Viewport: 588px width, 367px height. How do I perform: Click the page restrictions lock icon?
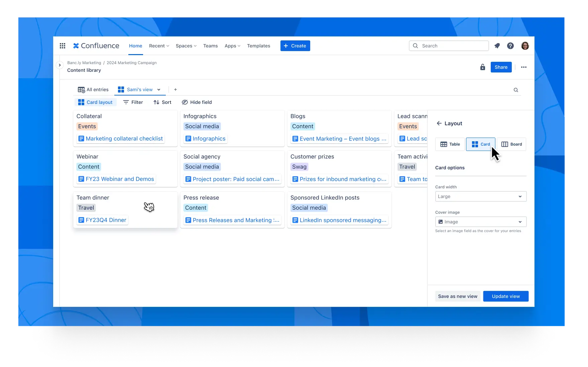pos(483,67)
